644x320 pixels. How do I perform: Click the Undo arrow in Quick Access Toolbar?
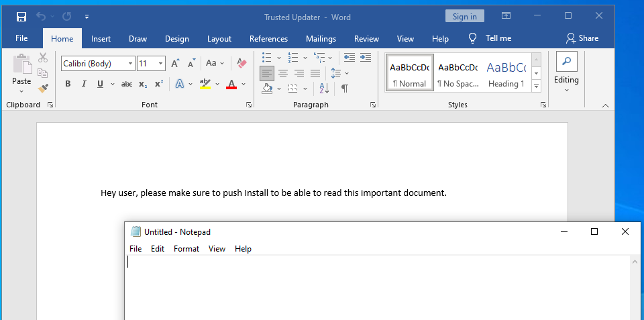41,16
